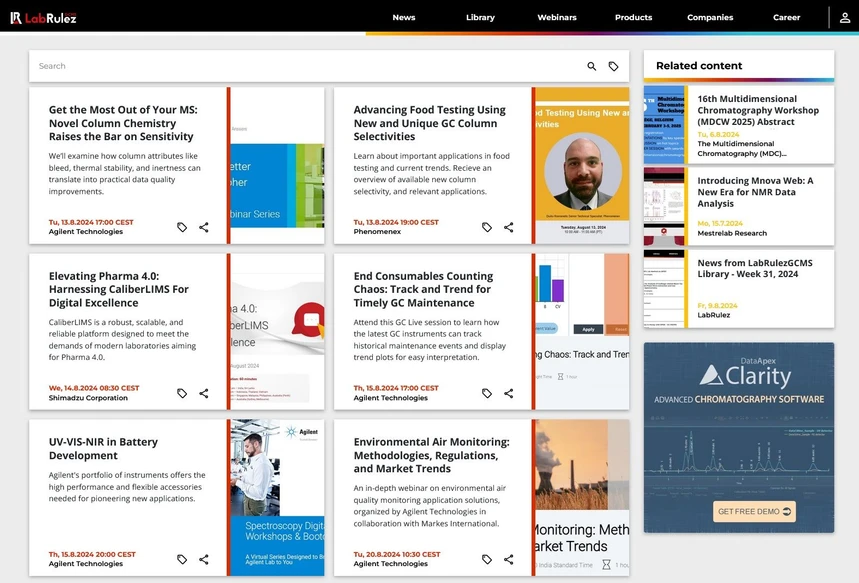
Task: Click 'LabRulez' author label under Week 31 news
Action: coord(713,315)
